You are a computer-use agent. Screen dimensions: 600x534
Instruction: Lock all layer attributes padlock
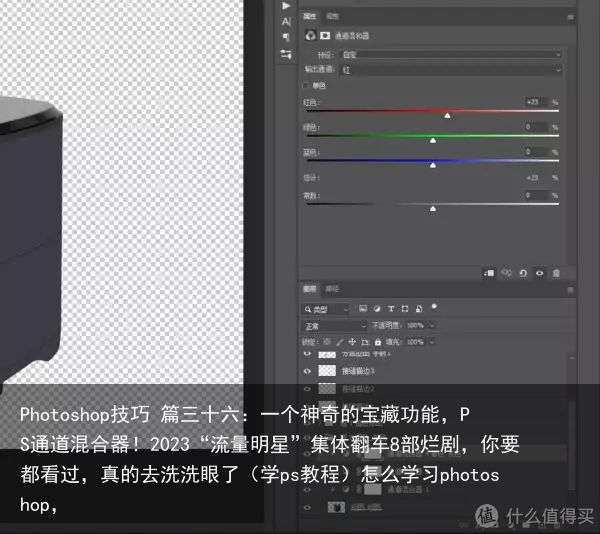click(x=378, y=341)
